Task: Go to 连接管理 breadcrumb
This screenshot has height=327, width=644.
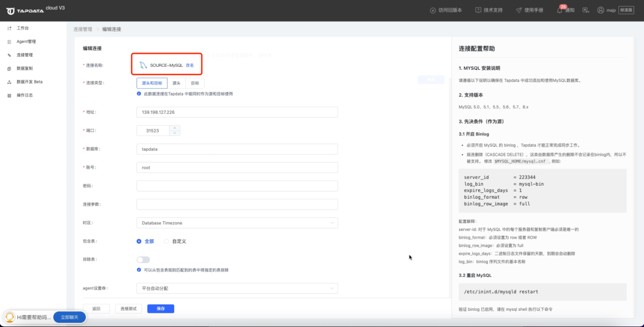Action: (x=82, y=29)
